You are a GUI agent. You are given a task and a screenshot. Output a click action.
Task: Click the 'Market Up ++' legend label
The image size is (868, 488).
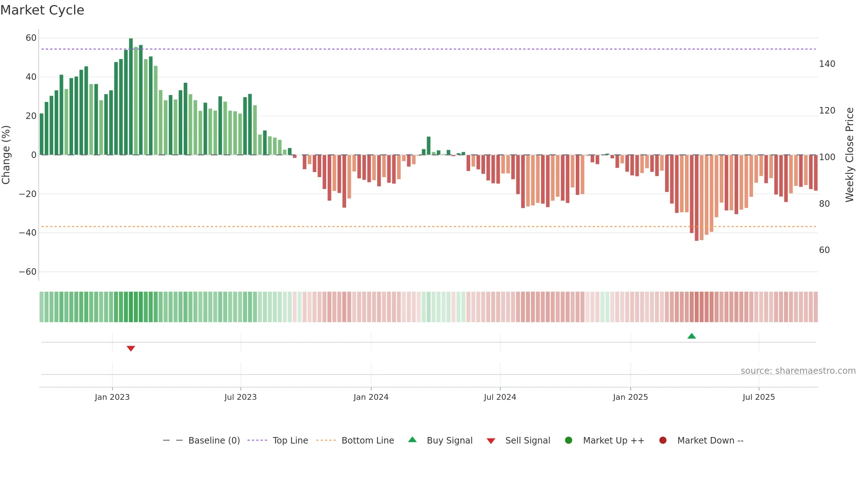point(614,441)
